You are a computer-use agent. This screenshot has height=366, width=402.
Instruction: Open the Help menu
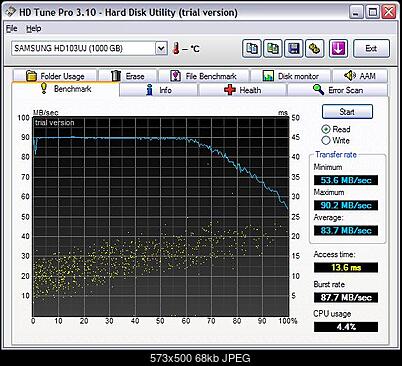(x=34, y=29)
